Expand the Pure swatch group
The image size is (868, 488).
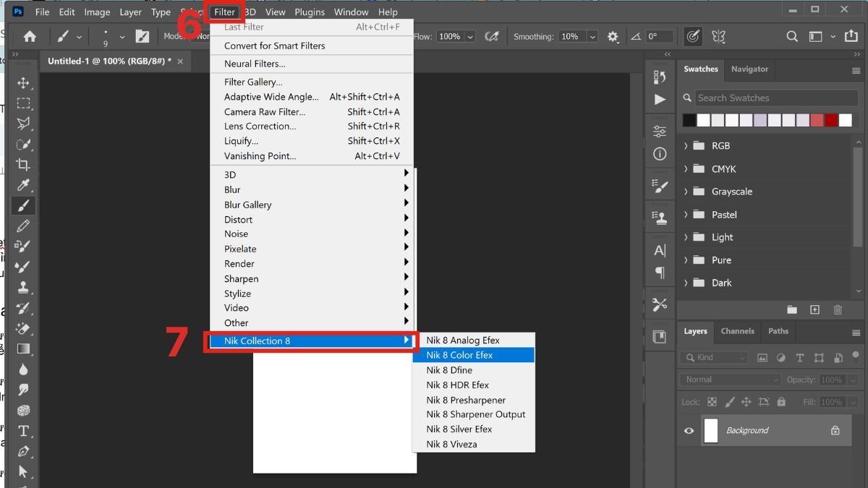(x=686, y=260)
